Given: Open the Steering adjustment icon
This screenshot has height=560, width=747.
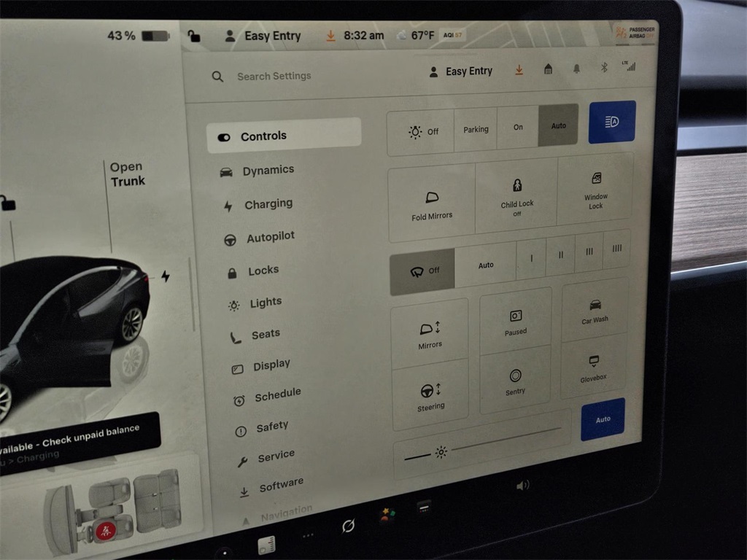Looking at the screenshot, I should (430, 392).
